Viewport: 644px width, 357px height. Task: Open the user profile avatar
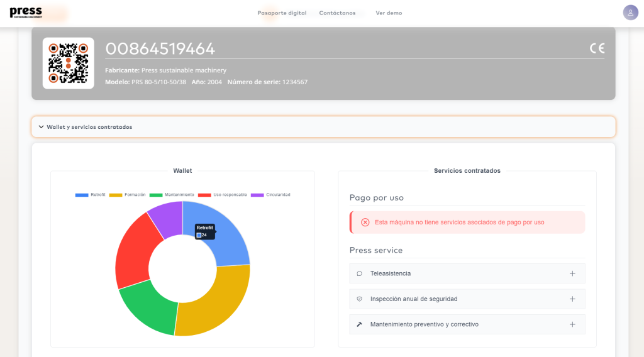[630, 13]
